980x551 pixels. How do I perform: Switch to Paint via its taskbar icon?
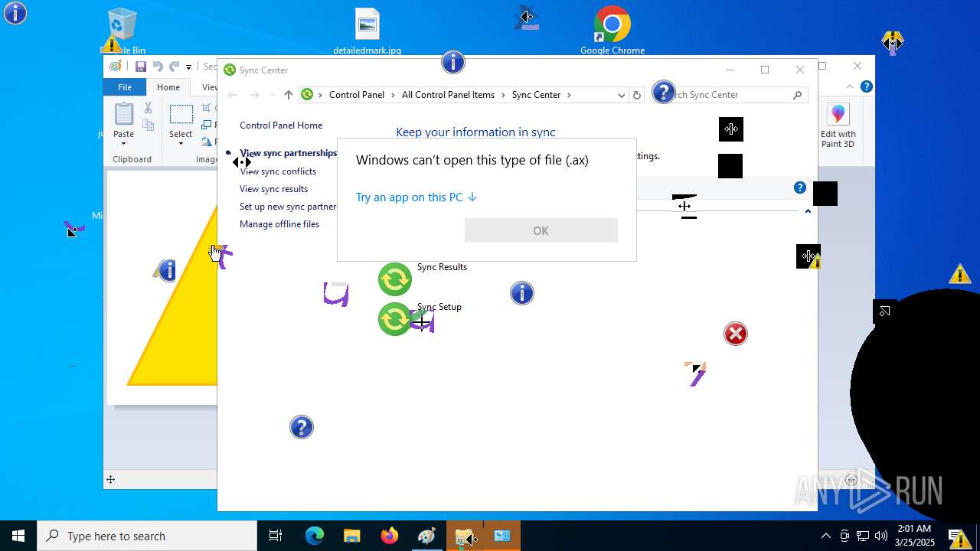tap(426, 536)
